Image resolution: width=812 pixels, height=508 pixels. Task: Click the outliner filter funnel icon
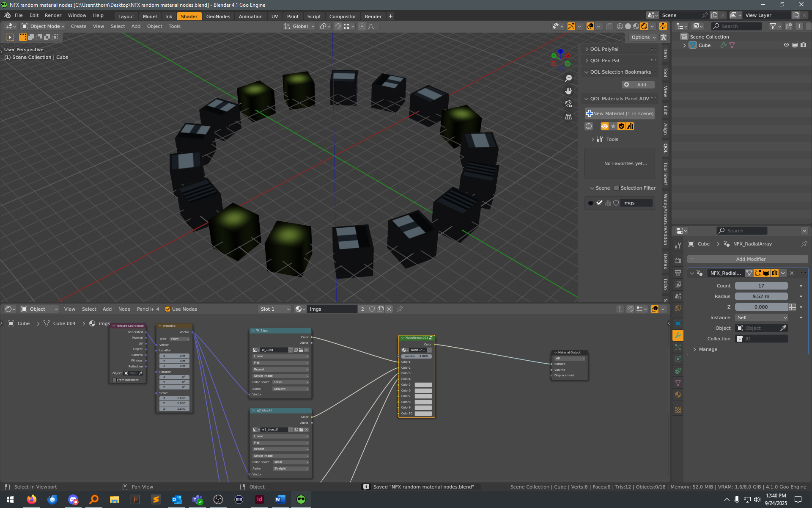[x=773, y=26]
